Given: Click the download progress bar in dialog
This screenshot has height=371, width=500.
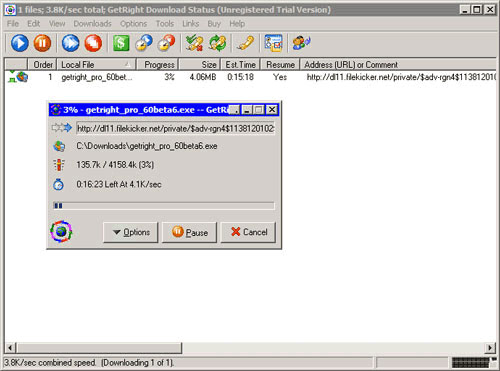Looking at the screenshot, I should [164, 206].
